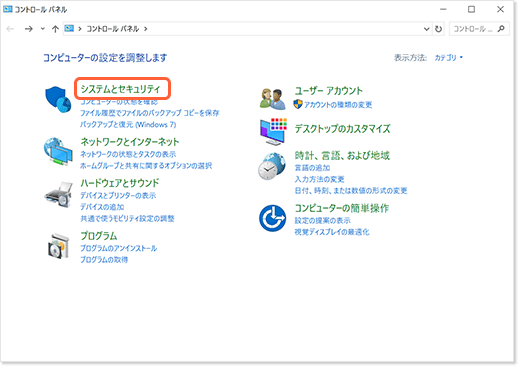Click the User Accounts people icon
518x370 pixels.
[x=273, y=99]
